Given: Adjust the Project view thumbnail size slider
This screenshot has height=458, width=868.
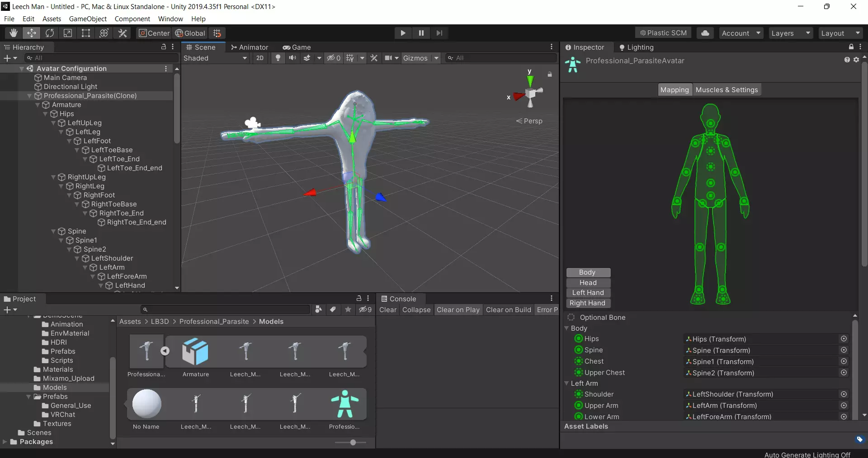Looking at the screenshot, I should pos(352,443).
